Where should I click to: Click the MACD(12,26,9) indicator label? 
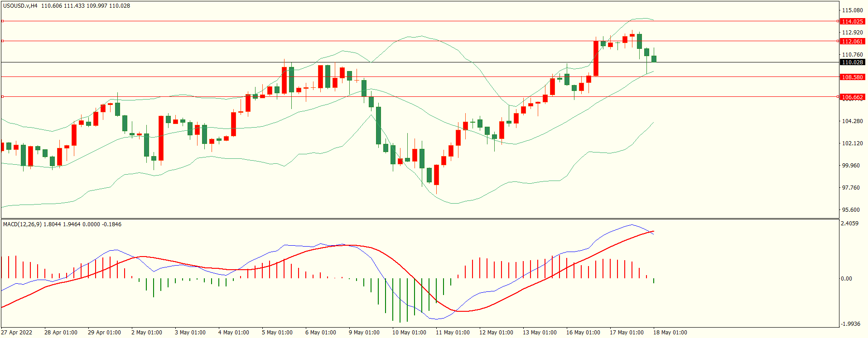pos(22,224)
